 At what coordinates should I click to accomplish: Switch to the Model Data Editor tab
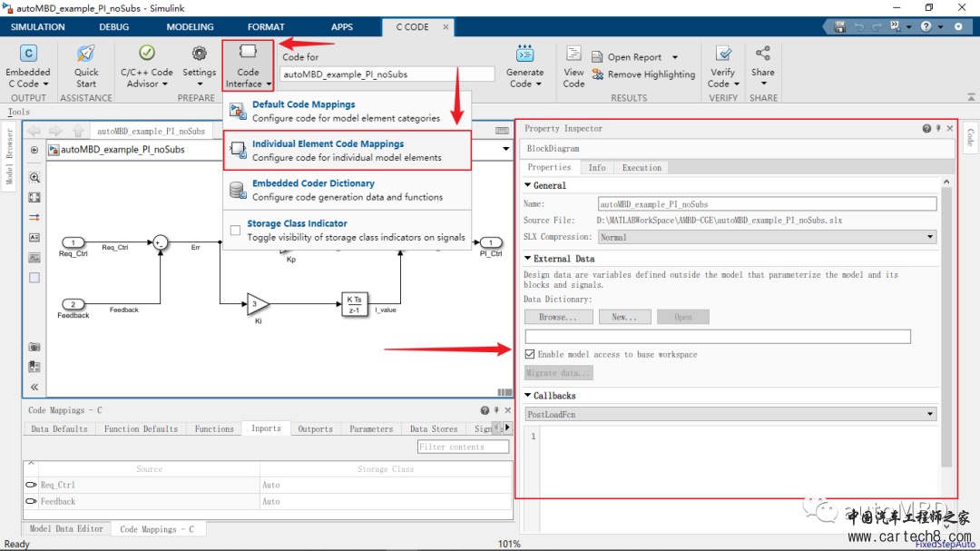point(66,528)
